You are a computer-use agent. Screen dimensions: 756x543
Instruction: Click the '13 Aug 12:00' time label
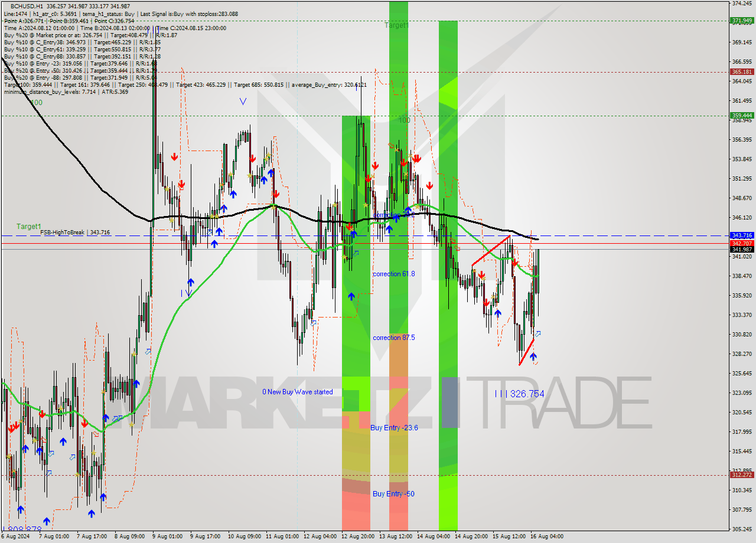coord(396,537)
